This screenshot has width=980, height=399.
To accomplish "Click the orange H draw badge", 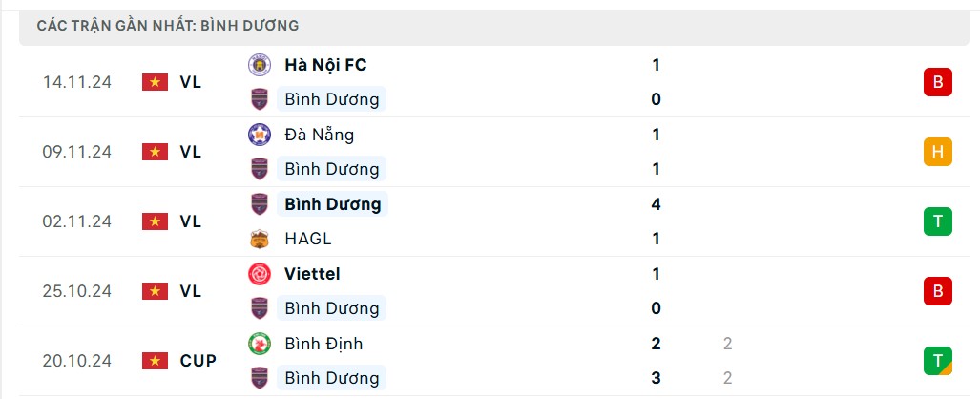I will (937, 152).
